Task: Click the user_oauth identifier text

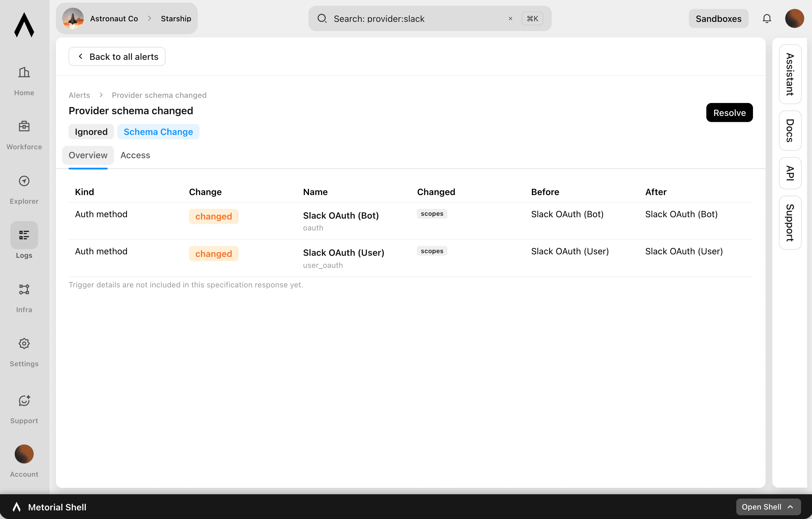Action: click(x=323, y=265)
